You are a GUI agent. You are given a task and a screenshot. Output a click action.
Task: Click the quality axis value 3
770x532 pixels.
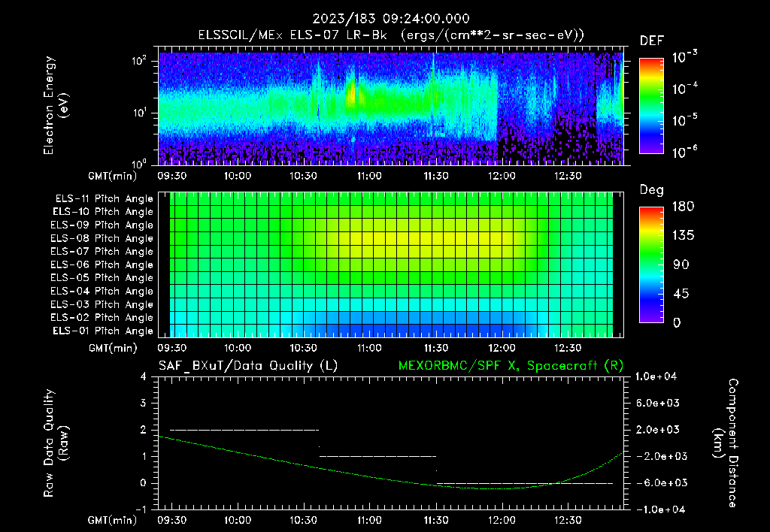pos(144,403)
